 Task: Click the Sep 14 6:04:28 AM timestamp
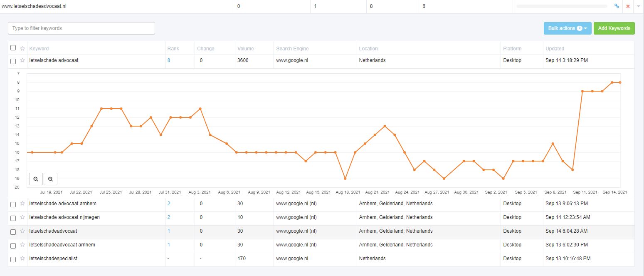tap(567, 231)
